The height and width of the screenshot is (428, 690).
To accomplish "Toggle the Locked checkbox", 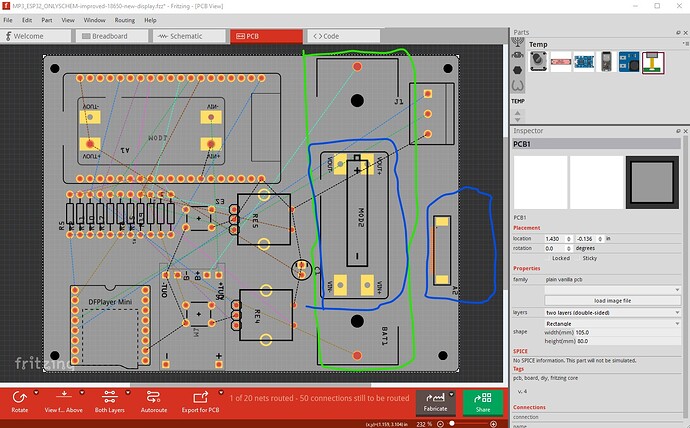I will [548, 258].
